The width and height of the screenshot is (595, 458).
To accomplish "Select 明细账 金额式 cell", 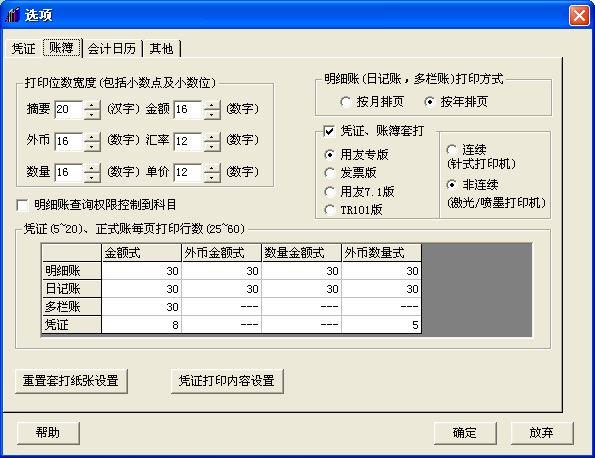I will coord(142,271).
